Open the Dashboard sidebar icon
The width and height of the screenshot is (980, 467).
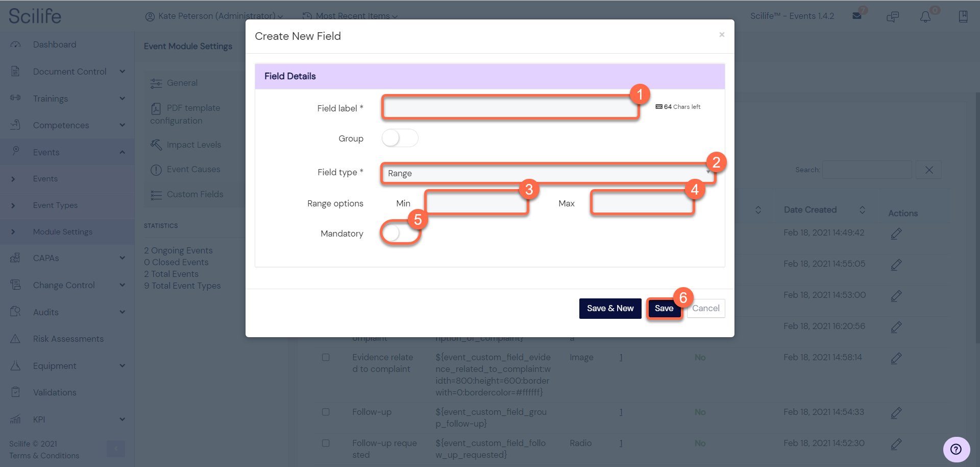coord(16,44)
